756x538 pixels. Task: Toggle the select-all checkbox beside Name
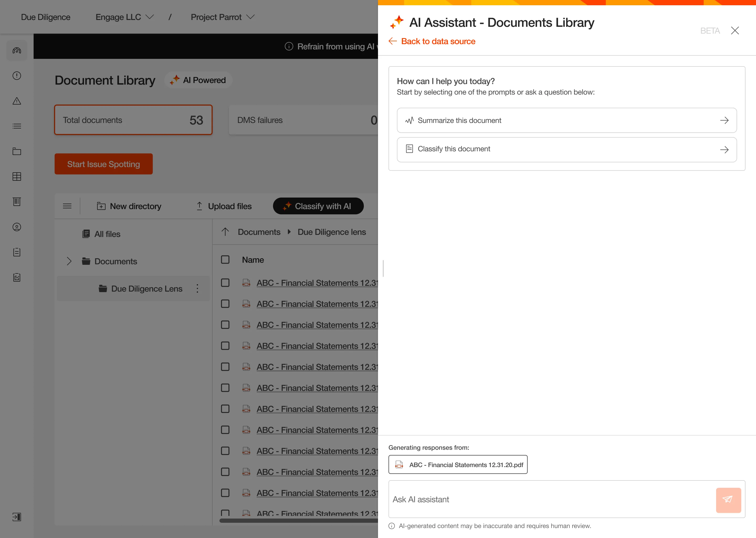[225, 259]
